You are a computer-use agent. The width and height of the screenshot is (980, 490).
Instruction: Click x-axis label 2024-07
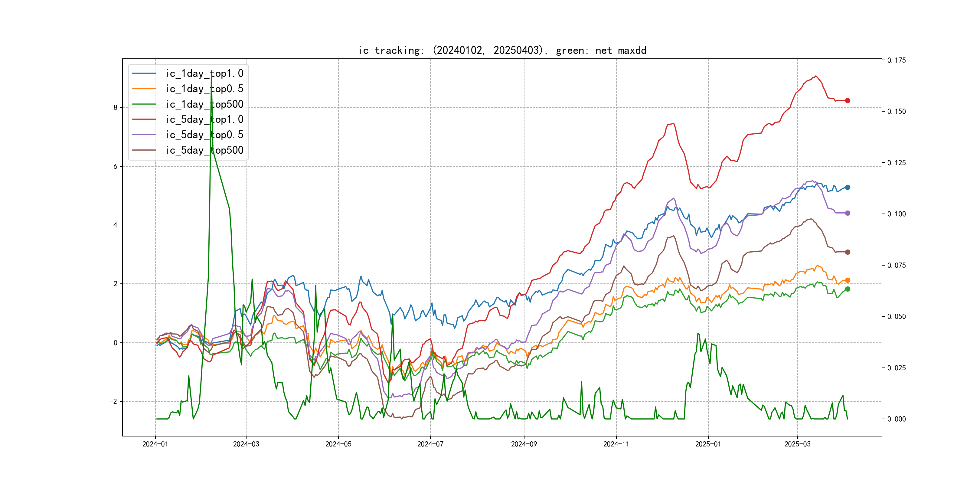click(430, 444)
